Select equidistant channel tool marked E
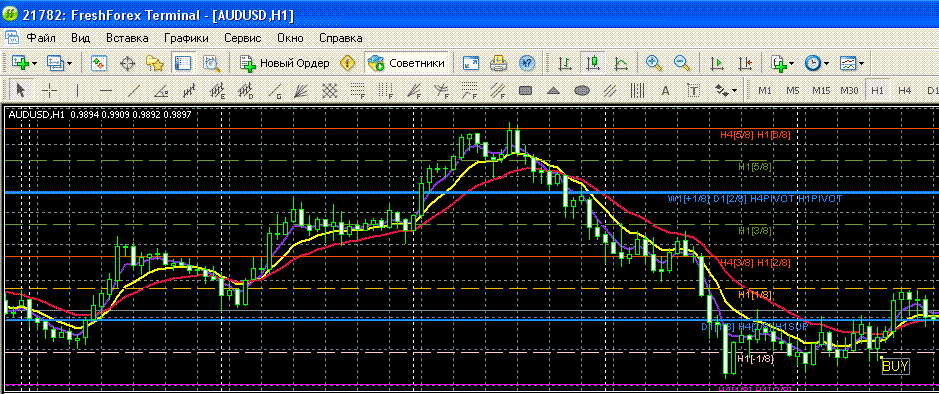Screen dimensions: 939x394 tap(218, 90)
